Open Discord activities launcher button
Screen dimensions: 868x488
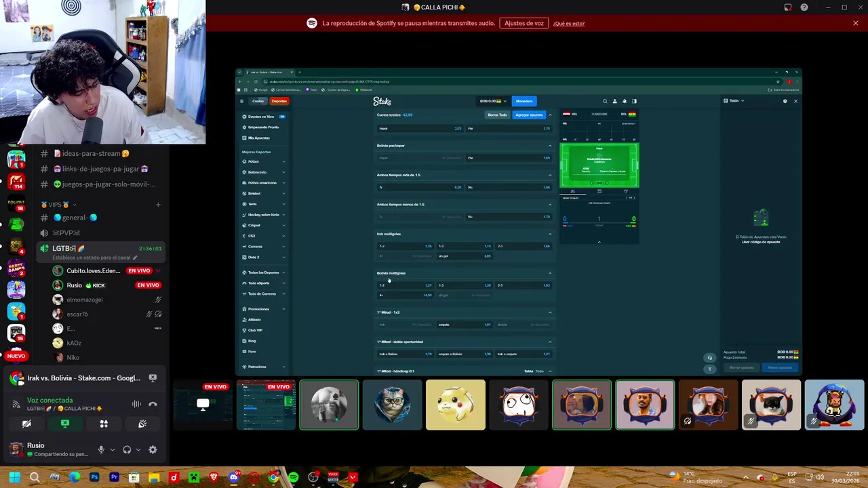(104, 424)
